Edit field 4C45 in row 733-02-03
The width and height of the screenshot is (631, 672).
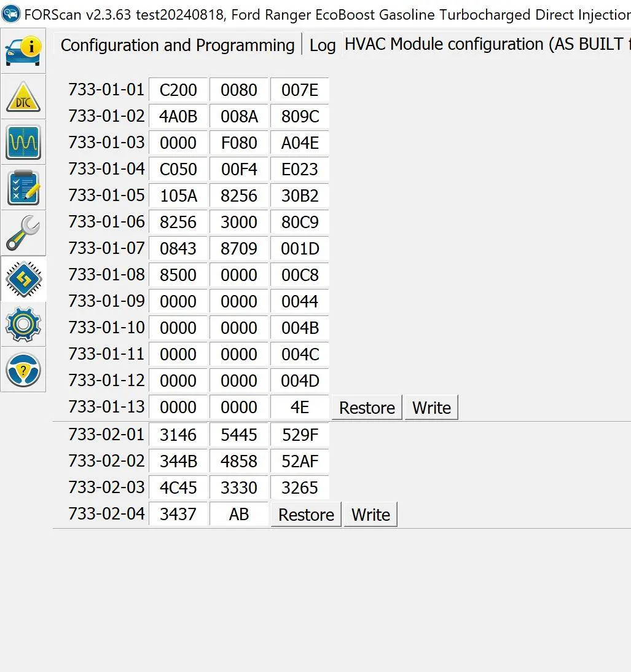point(178,488)
